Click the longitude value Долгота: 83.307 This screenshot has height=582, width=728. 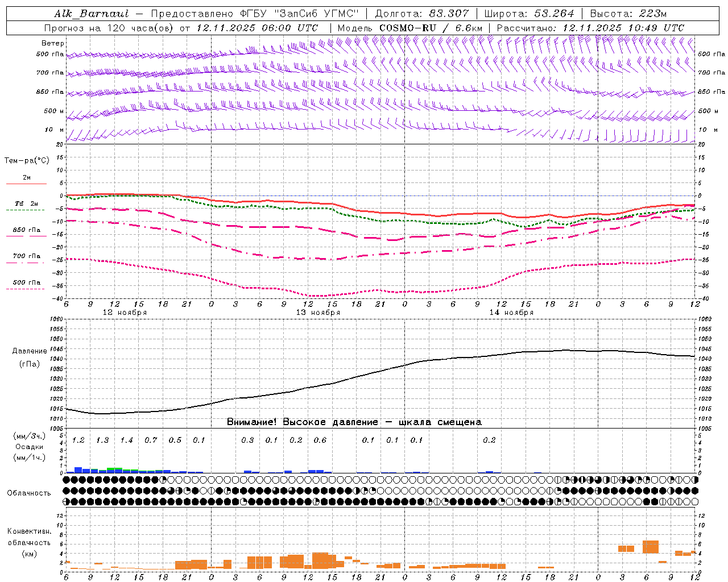tap(422, 14)
